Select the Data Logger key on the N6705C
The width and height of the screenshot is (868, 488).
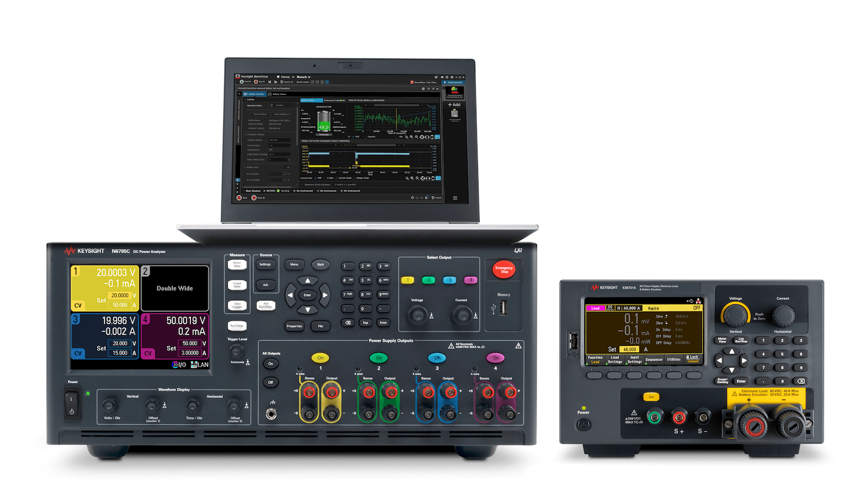coord(237,305)
